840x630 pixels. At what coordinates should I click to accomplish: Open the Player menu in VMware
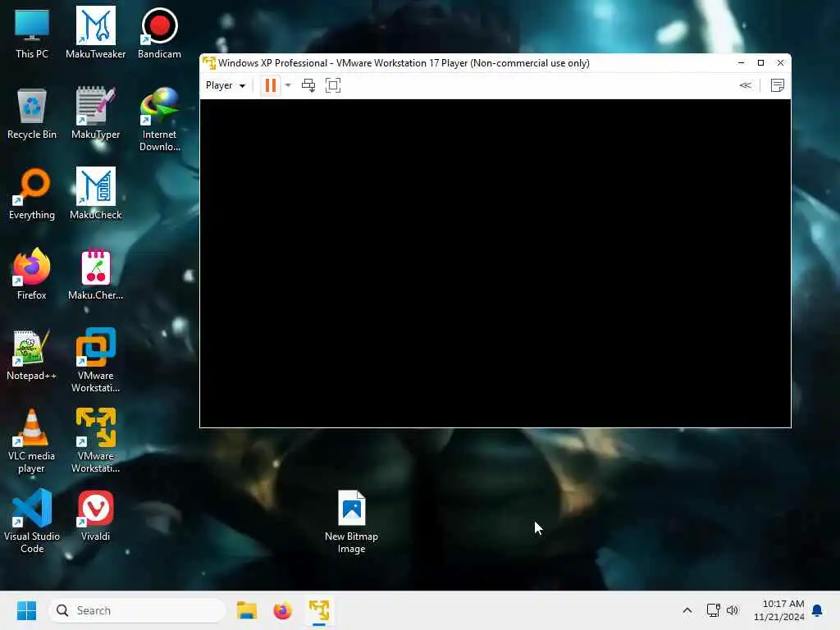tap(226, 85)
